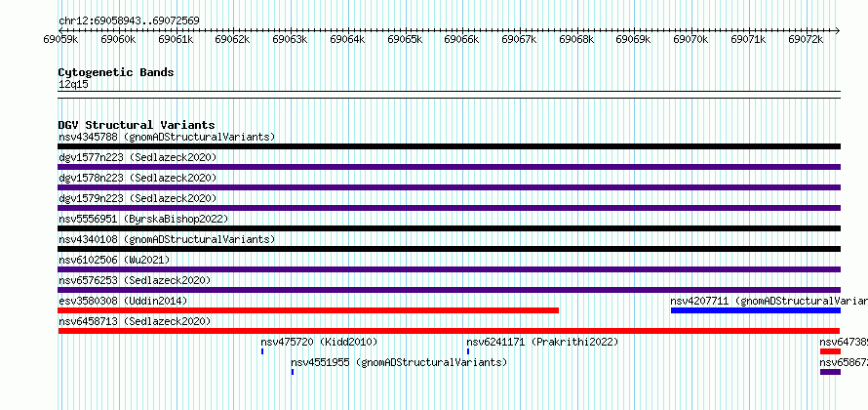The image size is (868, 410).
Task: Open the dgv1577n223 (Sedlazeck2020) variant label
Action: tap(138, 157)
